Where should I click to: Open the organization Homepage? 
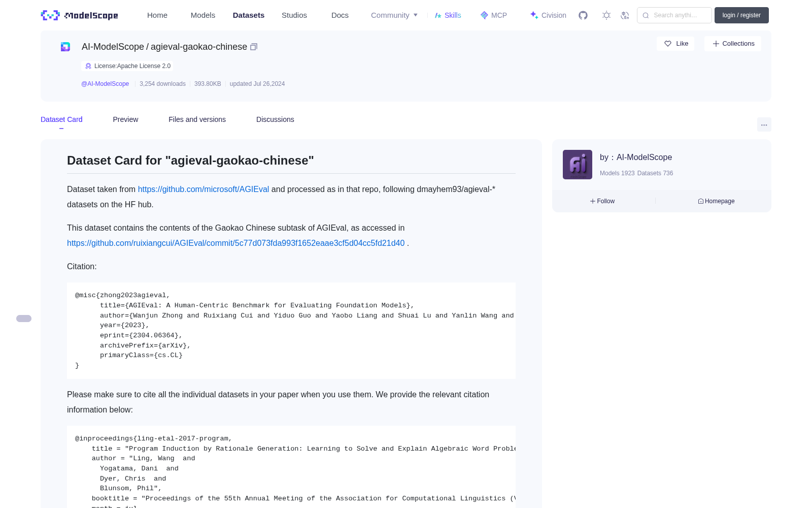click(x=716, y=201)
